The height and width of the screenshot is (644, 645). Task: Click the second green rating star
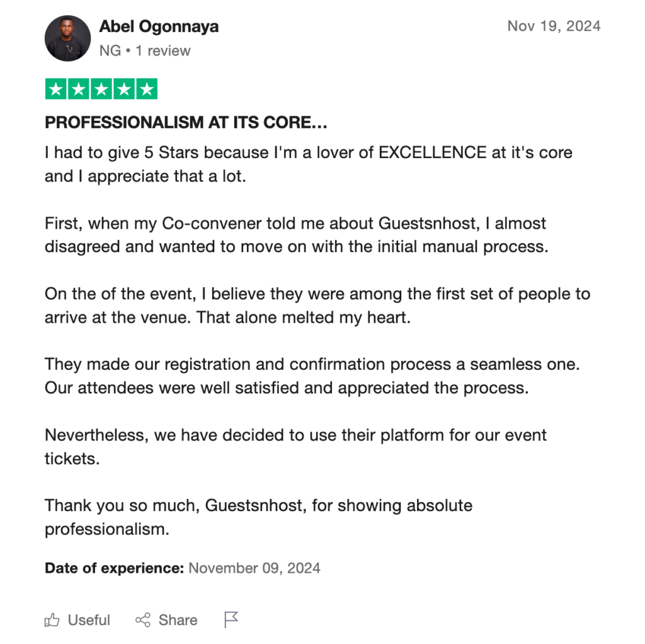79,89
